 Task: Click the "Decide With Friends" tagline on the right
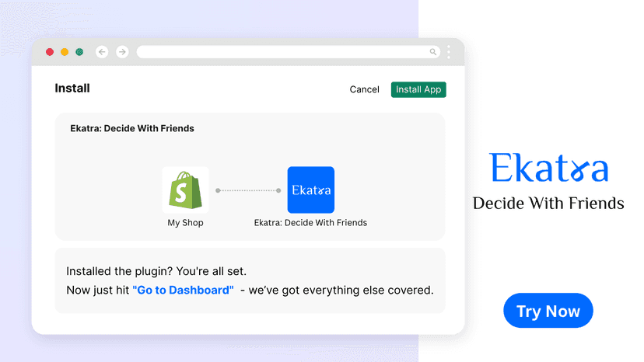point(548,204)
